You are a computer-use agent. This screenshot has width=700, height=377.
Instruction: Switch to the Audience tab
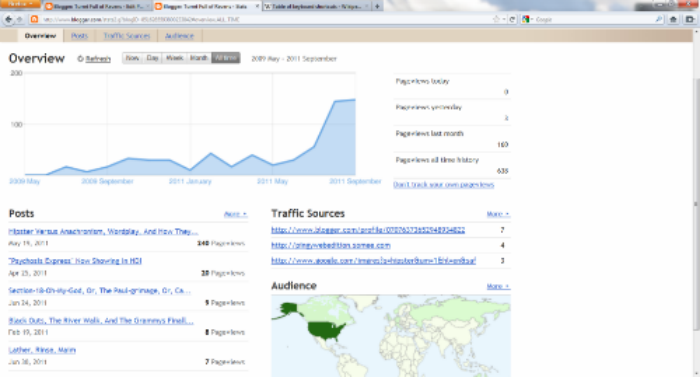179,36
